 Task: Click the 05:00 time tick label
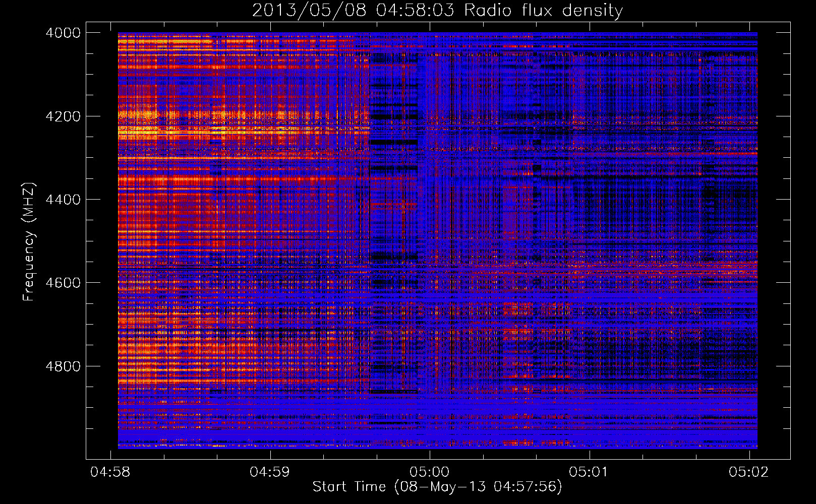(x=429, y=472)
